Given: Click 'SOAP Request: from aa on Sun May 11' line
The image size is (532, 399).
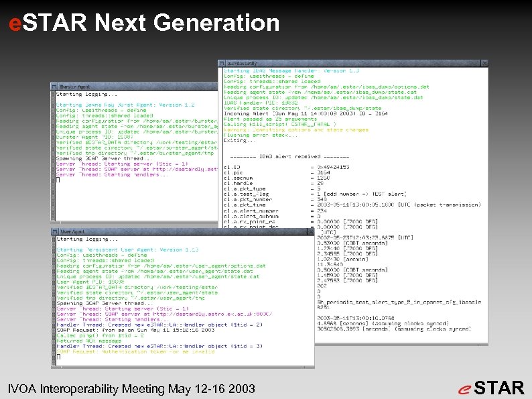Looking at the screenshot, I should (136, 330).
